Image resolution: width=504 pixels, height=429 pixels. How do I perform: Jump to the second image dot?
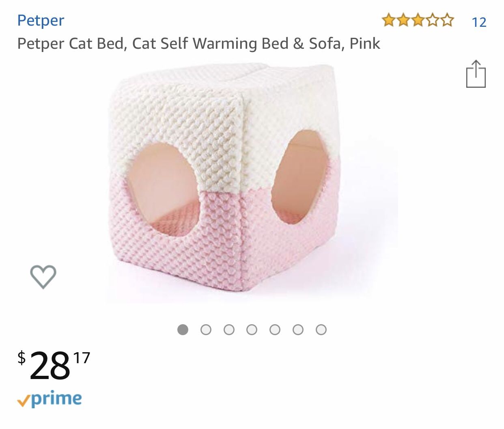(x=207, y=330)
